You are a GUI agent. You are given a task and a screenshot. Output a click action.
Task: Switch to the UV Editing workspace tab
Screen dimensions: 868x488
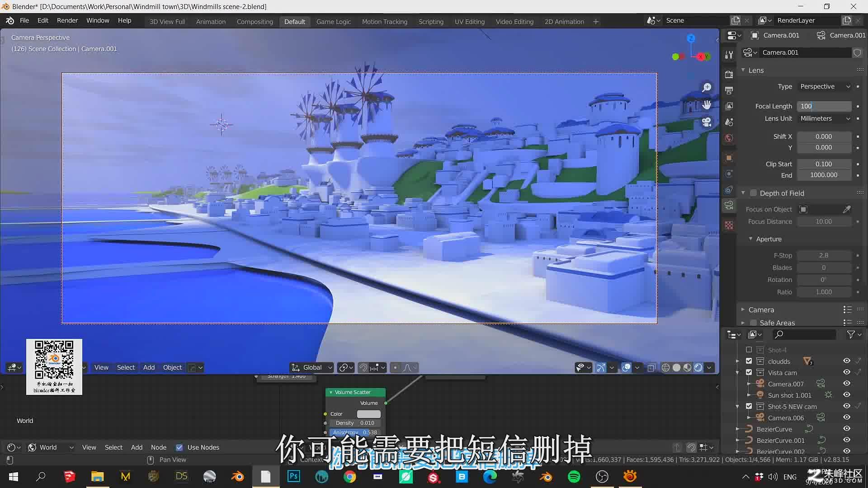click(469, 22)
